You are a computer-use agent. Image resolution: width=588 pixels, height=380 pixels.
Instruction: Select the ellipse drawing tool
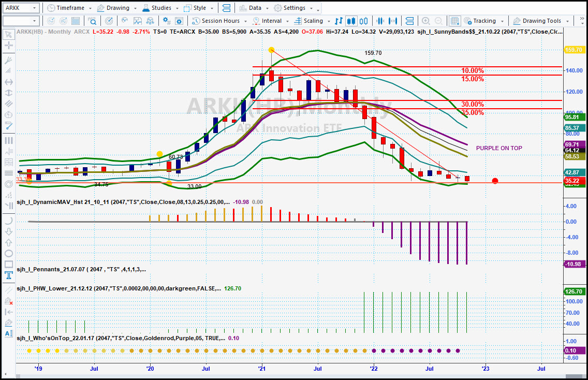(9, 254)
